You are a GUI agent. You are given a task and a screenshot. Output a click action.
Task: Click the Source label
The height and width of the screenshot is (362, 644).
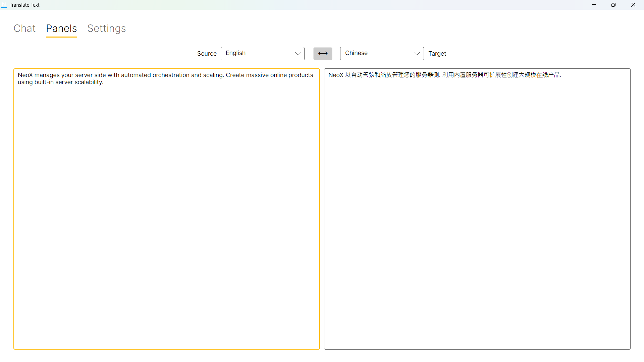pos(207,53)
